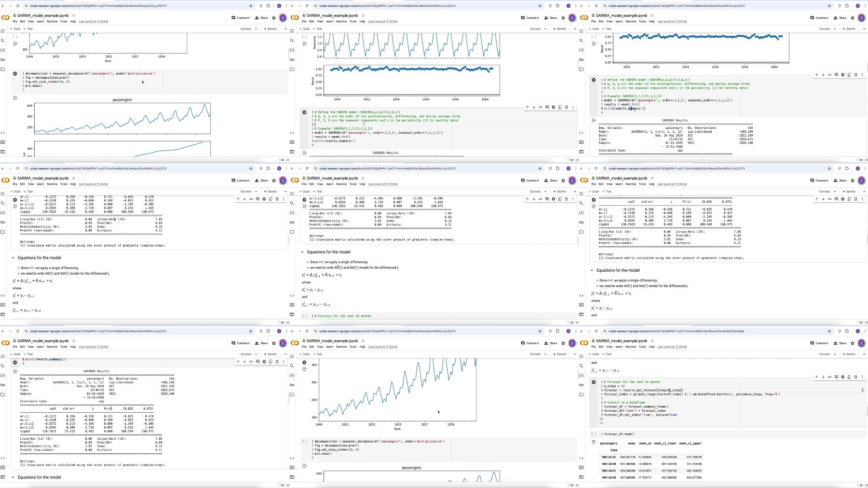Toggle header visibility chevron in bottom-right window
This screenshot has height=488, width=868.
point(864,354)
